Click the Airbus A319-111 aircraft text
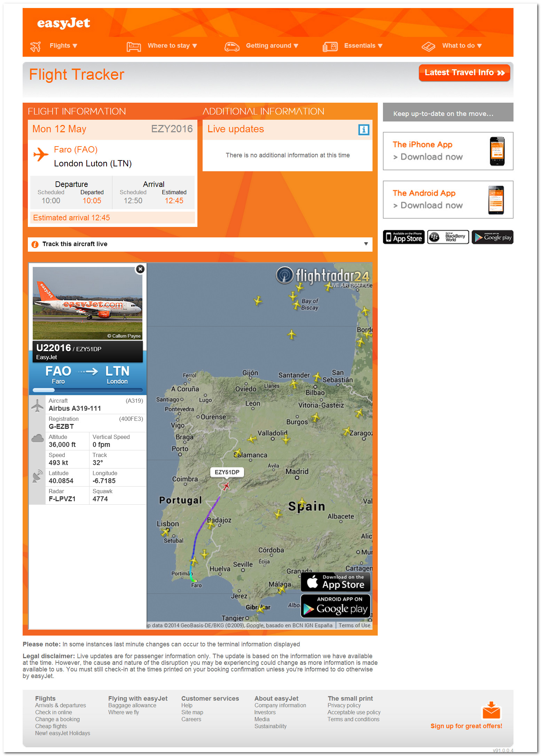 (x=75, y=409)
